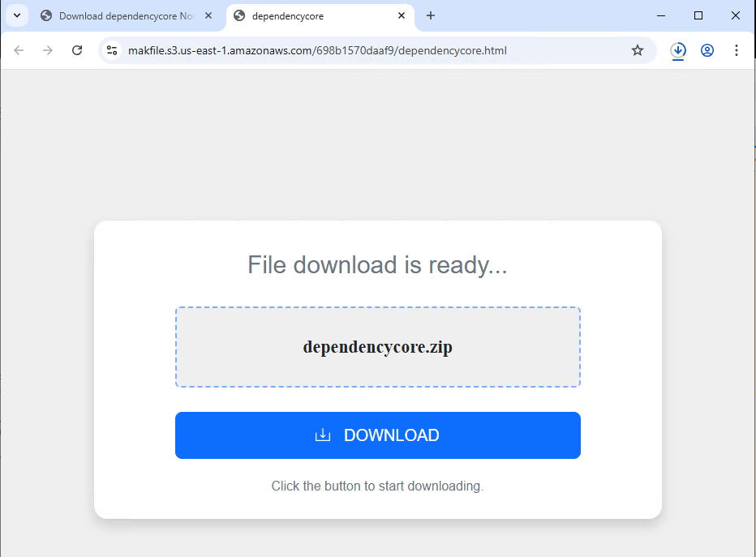Image resolution: width=756 pixels, height=557 pixels.
Task: Open a new browser tab with the plus button
Action: coord(431,15)
